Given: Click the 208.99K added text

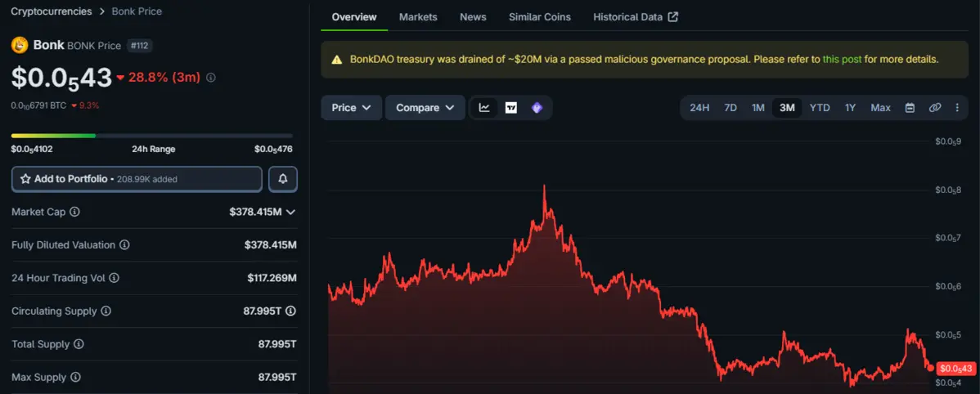Looking at the screenshot, I should (x=147, y=179).
